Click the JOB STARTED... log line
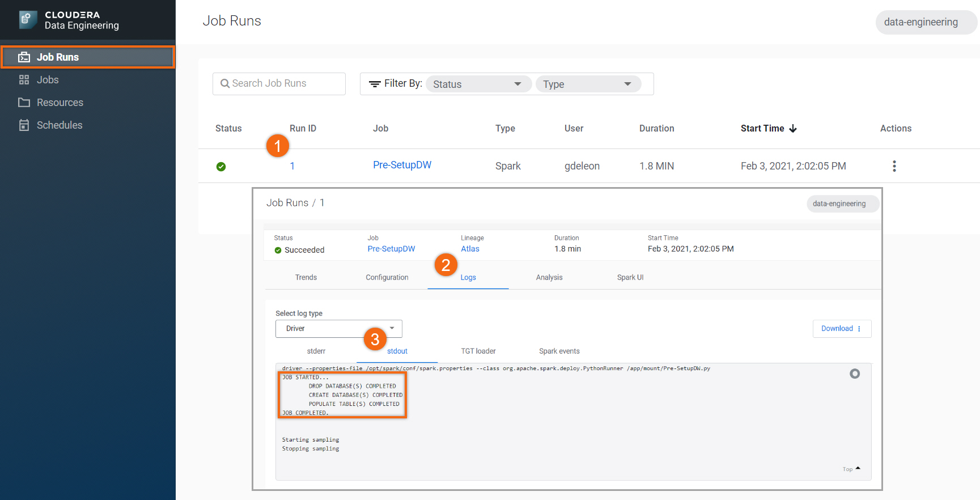The height and width of the screenshot is (500, 980). (305, 377)
